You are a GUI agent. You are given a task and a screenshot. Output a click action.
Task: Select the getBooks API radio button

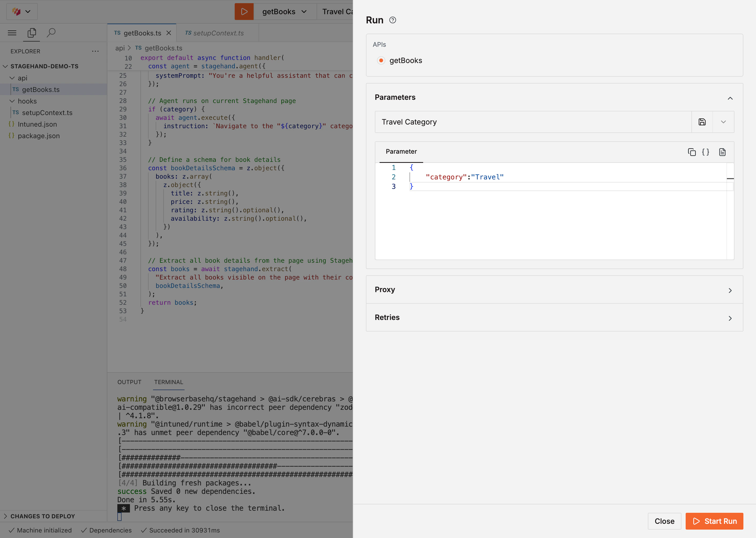point(381,60)
